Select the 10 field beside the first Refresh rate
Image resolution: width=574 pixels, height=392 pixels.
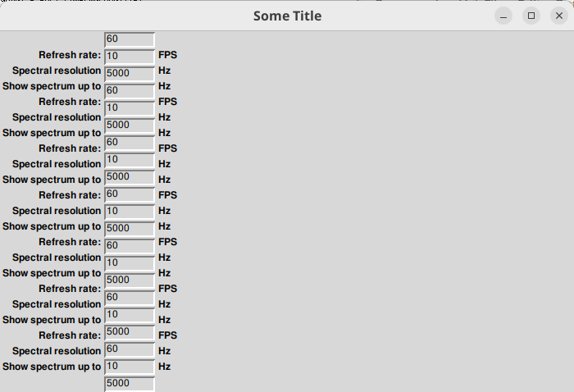pos(130,56)
